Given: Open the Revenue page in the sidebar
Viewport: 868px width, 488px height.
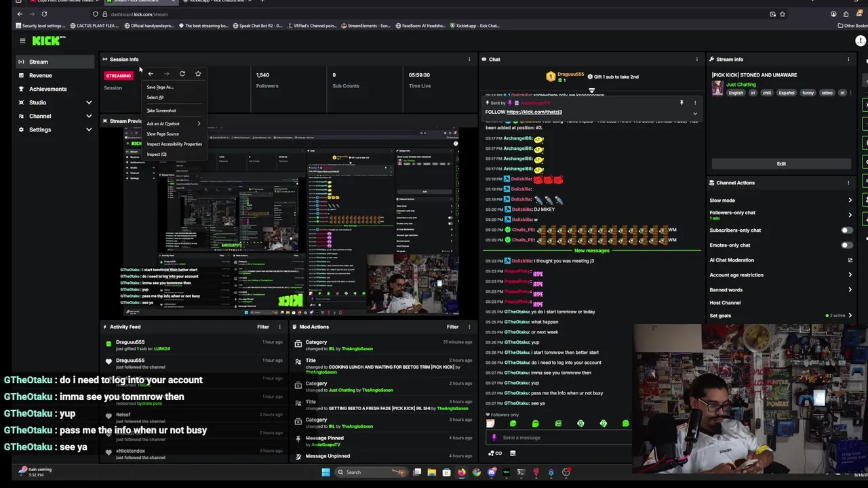Looking at the screenshot, I should [55, 75].
